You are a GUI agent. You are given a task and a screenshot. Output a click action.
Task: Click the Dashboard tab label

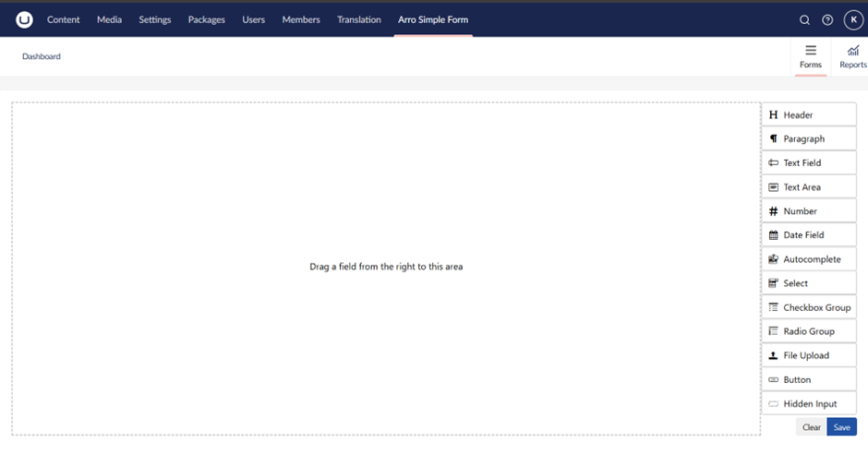point(42,56)
